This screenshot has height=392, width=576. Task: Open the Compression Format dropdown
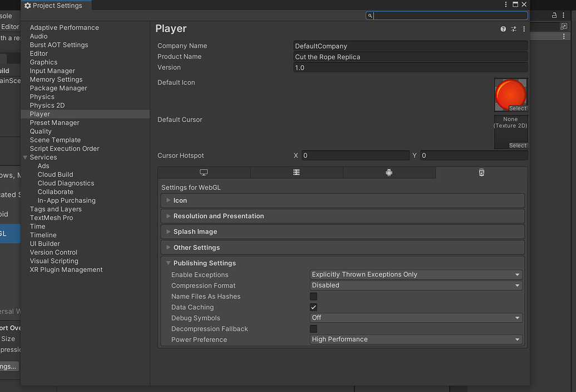click(416, 286)
